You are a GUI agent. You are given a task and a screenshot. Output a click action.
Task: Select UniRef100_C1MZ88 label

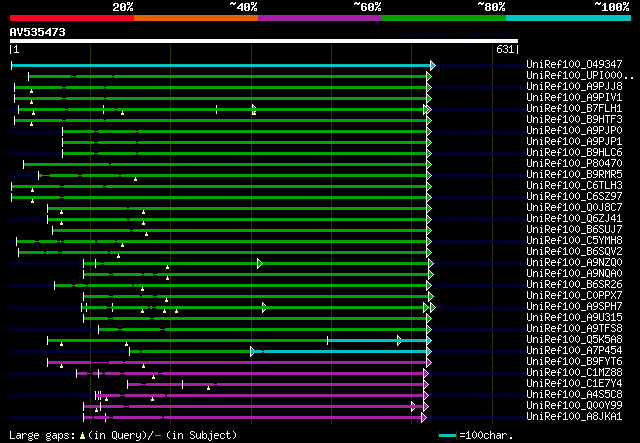click(x=574, y=373)
